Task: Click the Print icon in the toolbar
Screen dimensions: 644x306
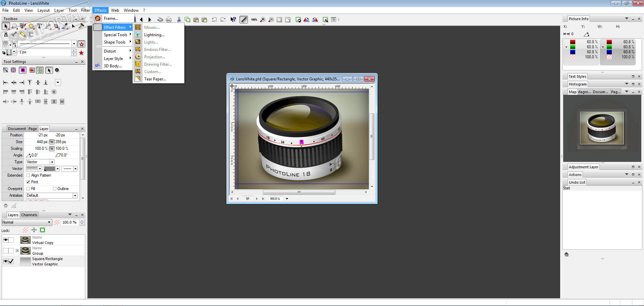Action: 169,20
